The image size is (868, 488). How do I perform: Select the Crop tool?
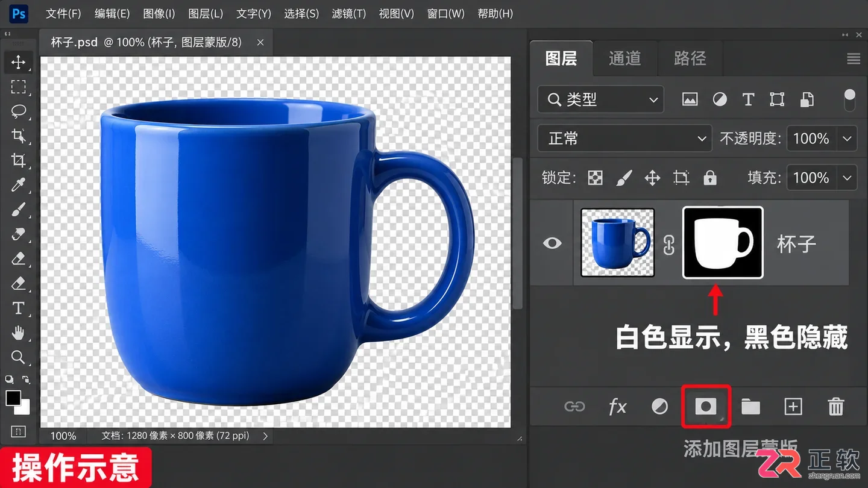click(x=18, y=160)
